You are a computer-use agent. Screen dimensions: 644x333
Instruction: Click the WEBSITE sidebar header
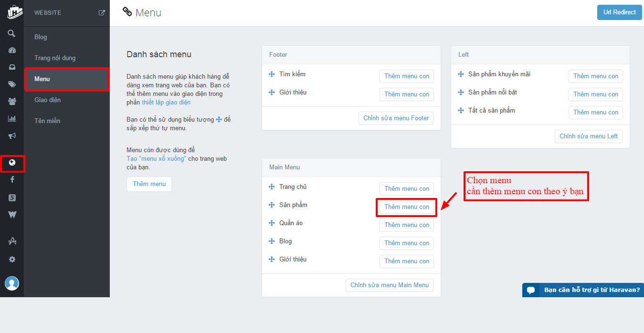point(48,13)
